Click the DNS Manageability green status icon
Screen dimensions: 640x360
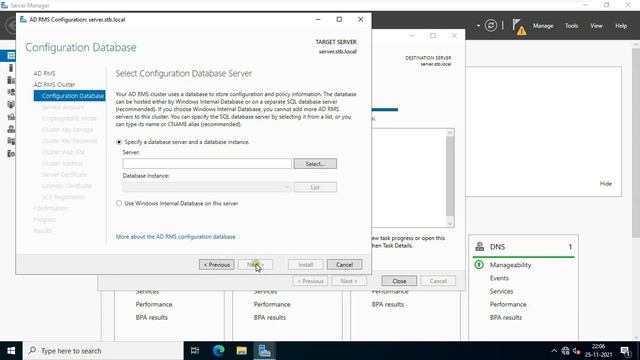479,265
